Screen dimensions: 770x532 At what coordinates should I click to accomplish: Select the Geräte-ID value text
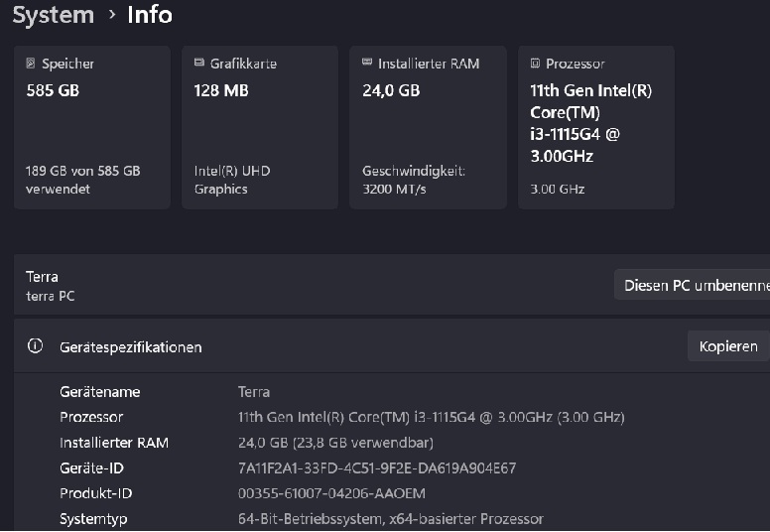click(x=377, y=467)
